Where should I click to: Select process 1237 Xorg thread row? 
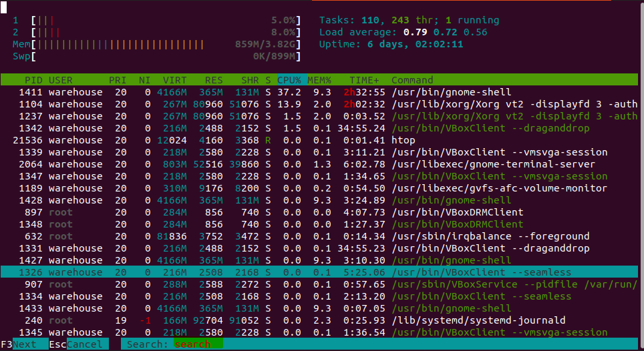tap(319, 116)
